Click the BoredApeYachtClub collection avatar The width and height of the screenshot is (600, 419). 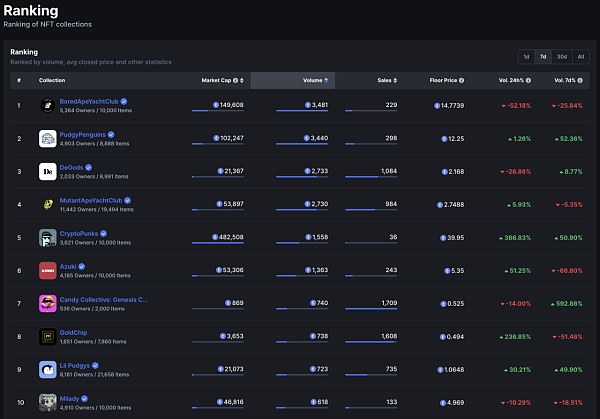point(48,105)
